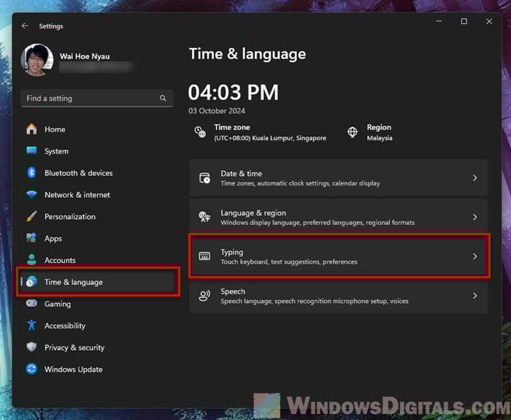
Task: Open the user profile picture
Action: [x=37, y=60]
